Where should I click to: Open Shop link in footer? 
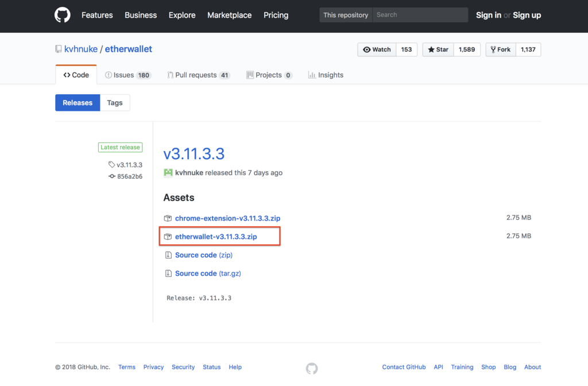tap(488, 367)
